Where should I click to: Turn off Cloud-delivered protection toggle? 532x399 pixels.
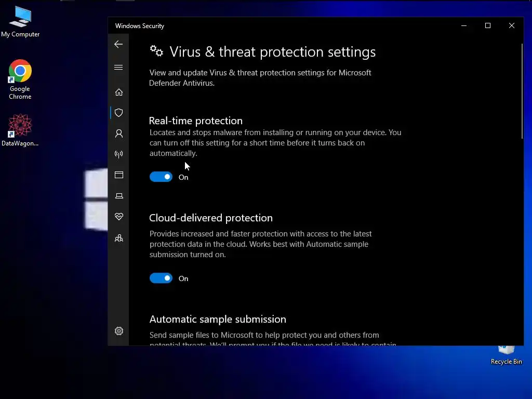(161, 278)
